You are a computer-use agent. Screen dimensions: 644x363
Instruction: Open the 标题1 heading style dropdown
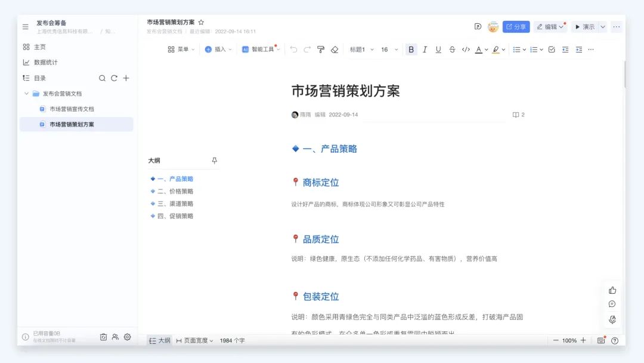[361, 50]
